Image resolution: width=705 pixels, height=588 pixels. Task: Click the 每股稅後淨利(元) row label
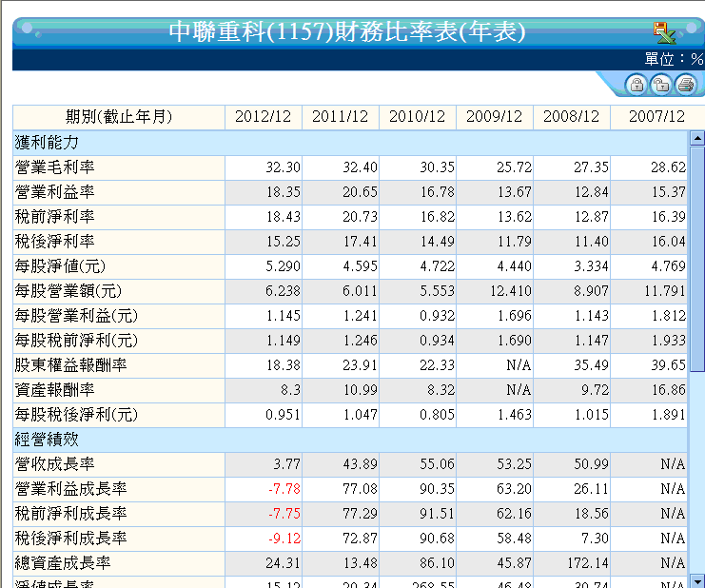coord(76,415)
